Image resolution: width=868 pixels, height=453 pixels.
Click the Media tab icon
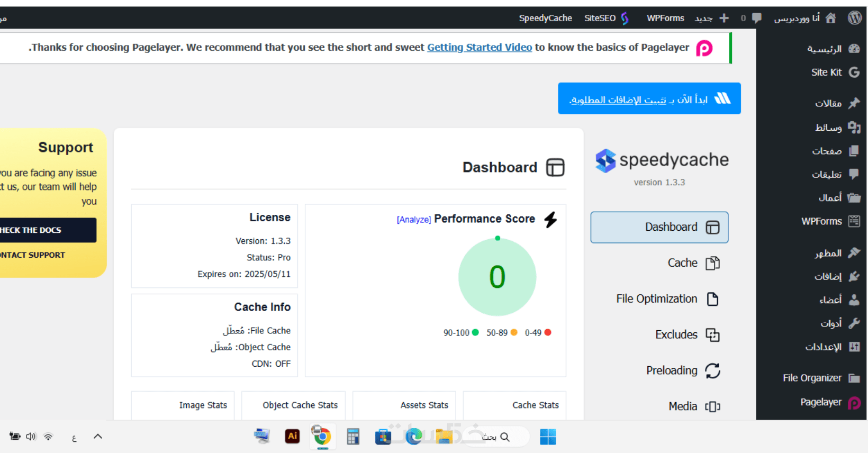[x=713, y=406]
